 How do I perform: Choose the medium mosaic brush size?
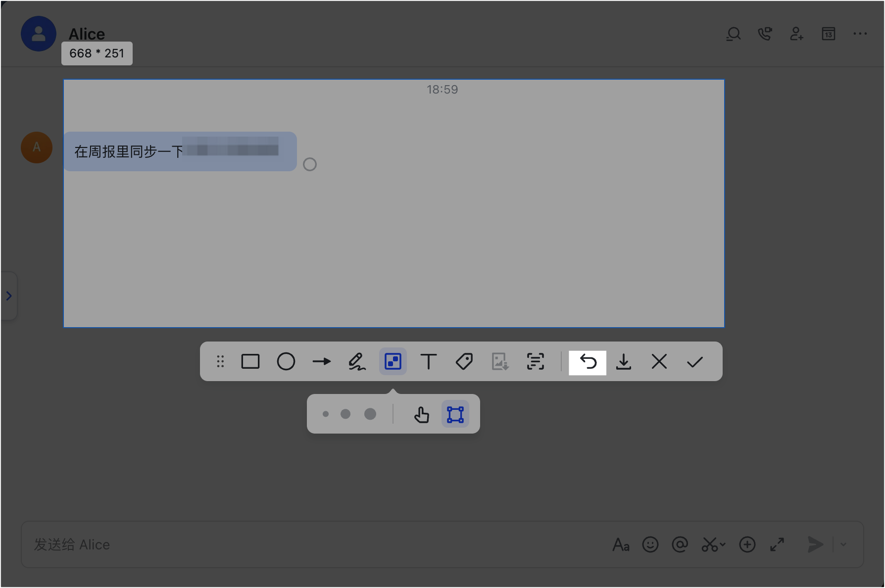pos(345,414)
